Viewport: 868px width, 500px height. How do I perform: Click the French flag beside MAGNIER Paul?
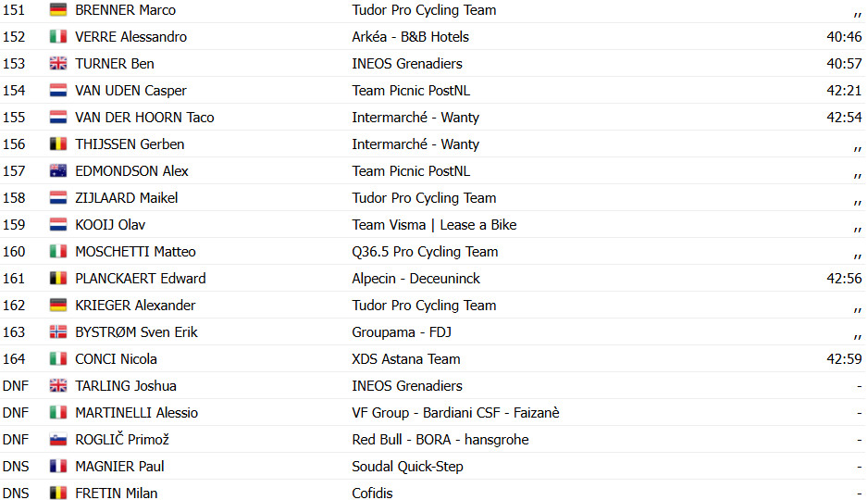coord(58,467)
